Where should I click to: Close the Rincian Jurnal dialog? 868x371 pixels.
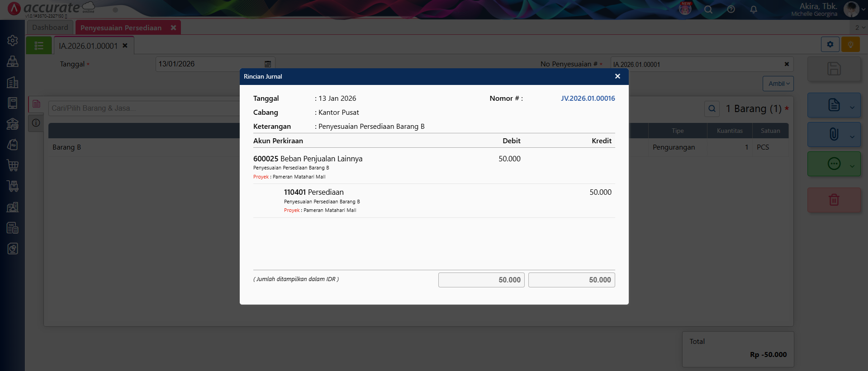(x=617, y=76)
